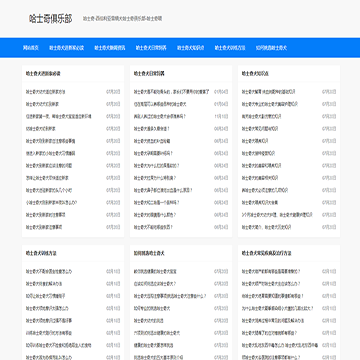
Task: Open 哈士奇犬进新家必读 in the blue navigation bar
Action: click(67, 48)
